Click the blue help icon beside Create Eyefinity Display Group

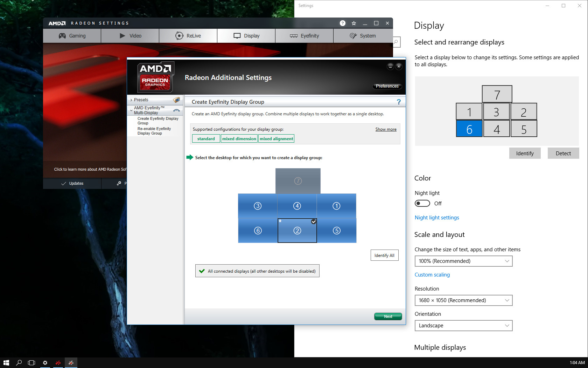pyautogui.click(x=399, y=102)
